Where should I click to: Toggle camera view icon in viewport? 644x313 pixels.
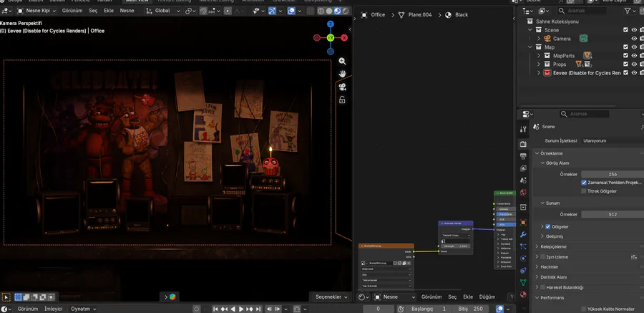(342, 87)
